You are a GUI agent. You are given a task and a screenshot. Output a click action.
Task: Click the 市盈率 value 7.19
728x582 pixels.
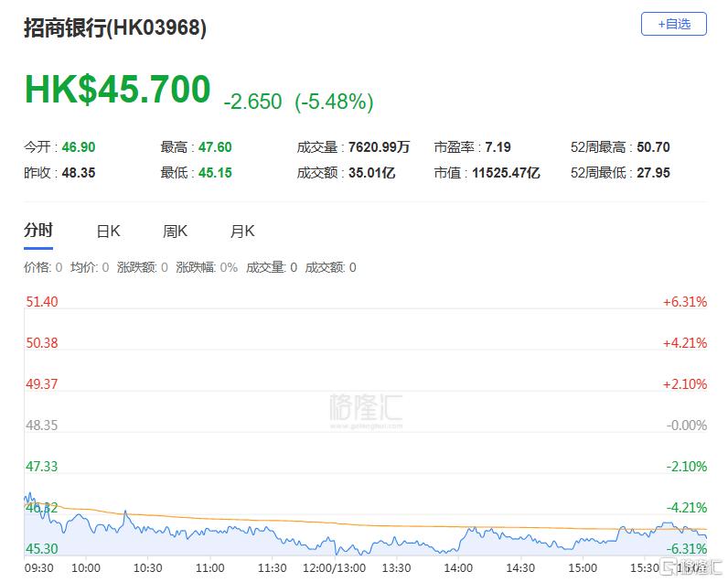[x=498, y=147]
